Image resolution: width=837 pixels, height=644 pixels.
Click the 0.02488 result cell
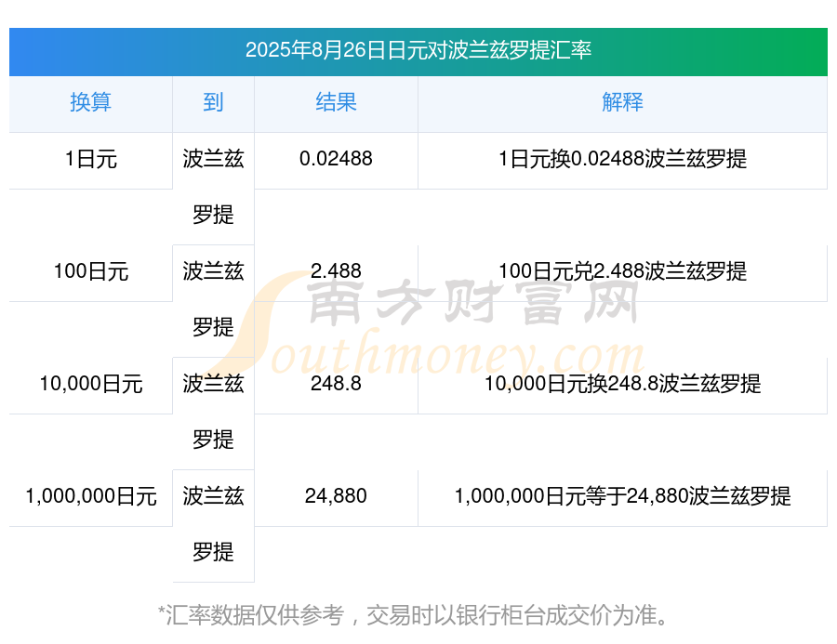coord(336,159)
